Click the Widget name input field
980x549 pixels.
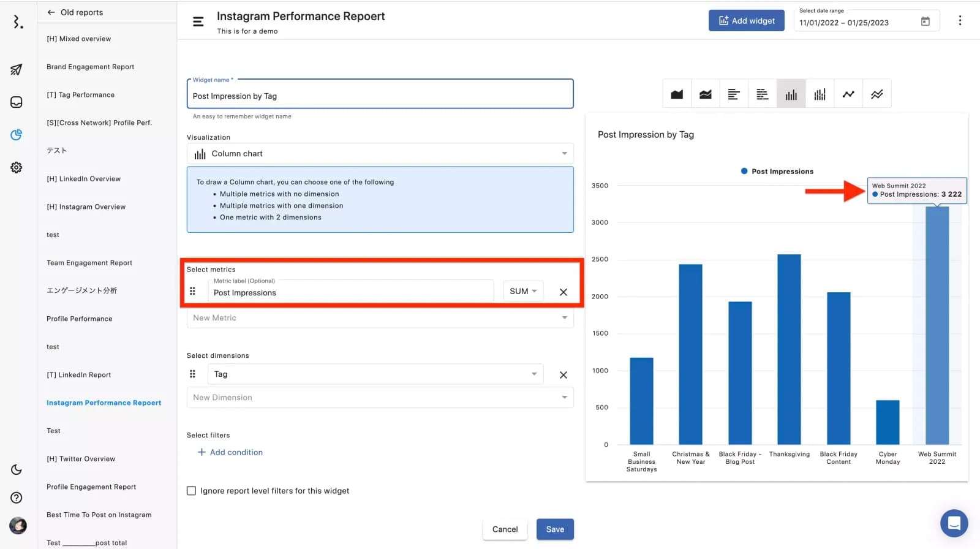coord(380,96)
